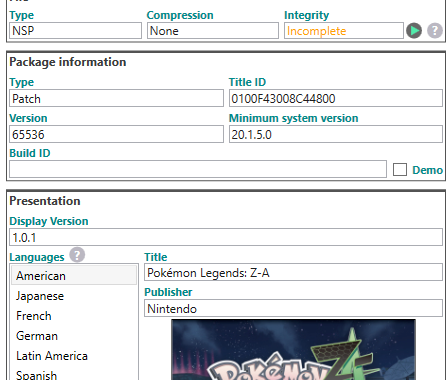Click the Publisher field showing Nintendo
447x380 pixels.
click(x=293, y=308)
